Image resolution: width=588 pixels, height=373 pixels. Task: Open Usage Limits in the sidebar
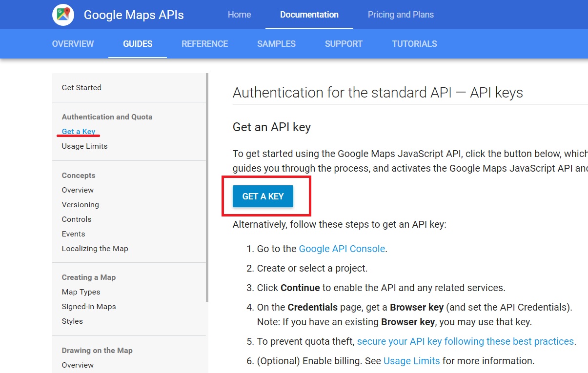pyautogui.click(x=84, y=146)
